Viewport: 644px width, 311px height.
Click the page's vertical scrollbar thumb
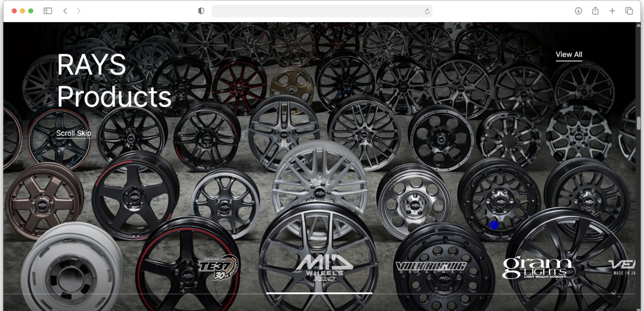point(639,123)
